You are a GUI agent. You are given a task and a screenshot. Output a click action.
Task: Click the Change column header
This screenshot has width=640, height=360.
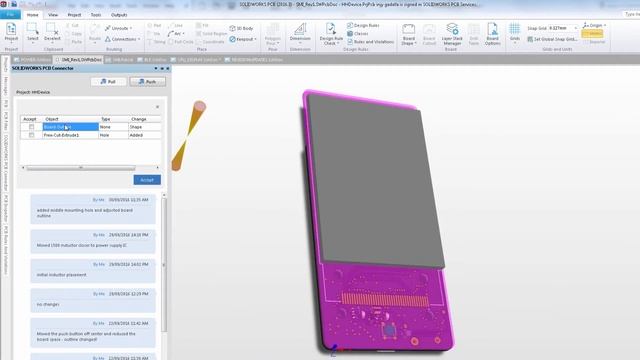[144, 119]
